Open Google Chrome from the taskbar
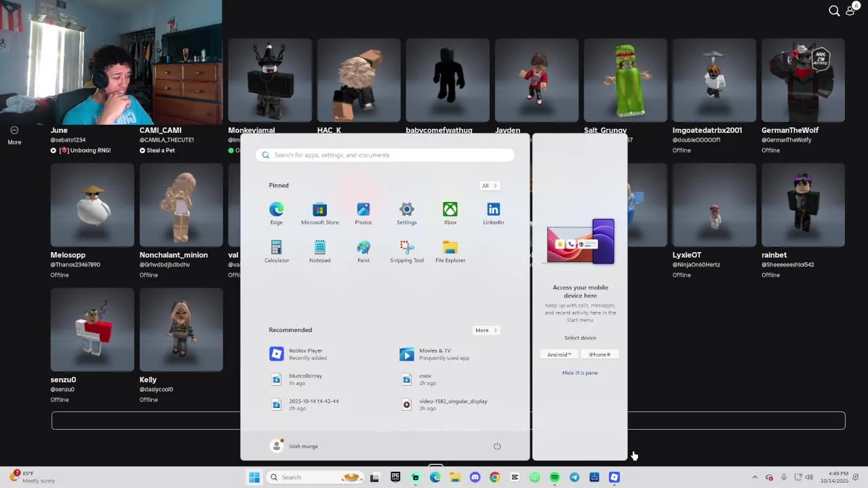Image resolution: width=868 pixels, height=488 pixels. pos(494,477)
